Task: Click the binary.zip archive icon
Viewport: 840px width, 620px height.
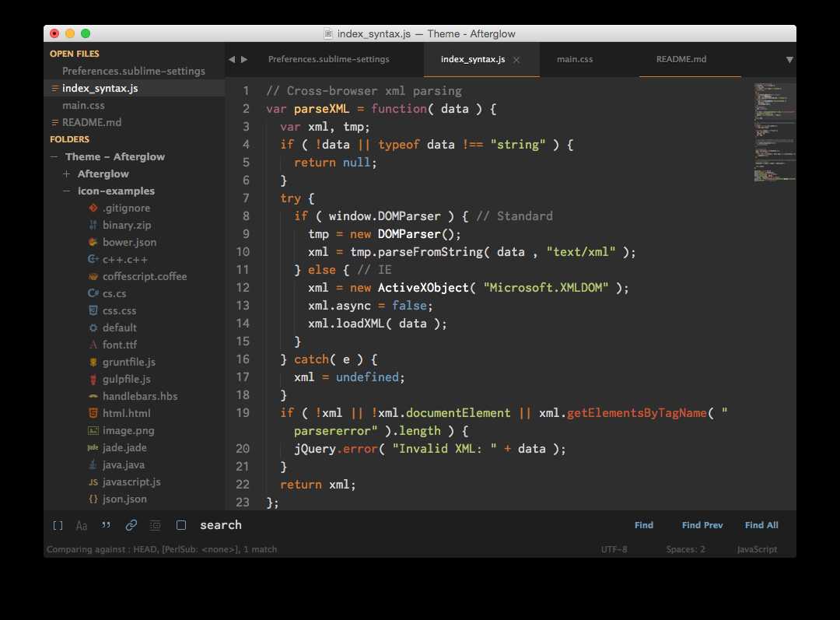Action: 93,225
